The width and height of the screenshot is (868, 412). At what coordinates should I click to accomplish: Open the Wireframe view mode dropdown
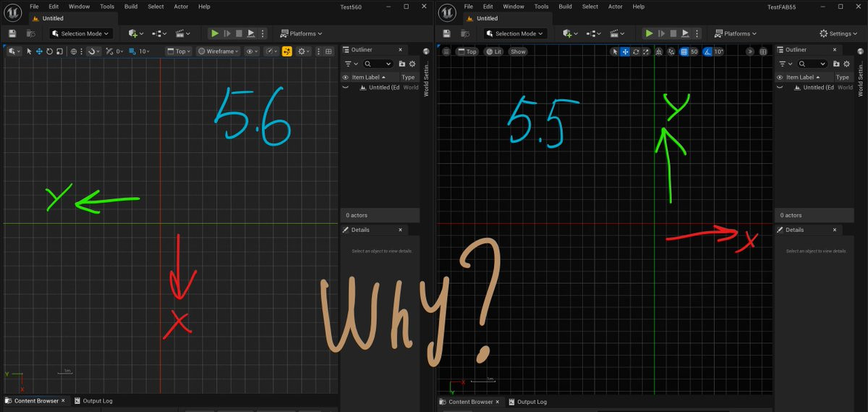coord(219,51)
